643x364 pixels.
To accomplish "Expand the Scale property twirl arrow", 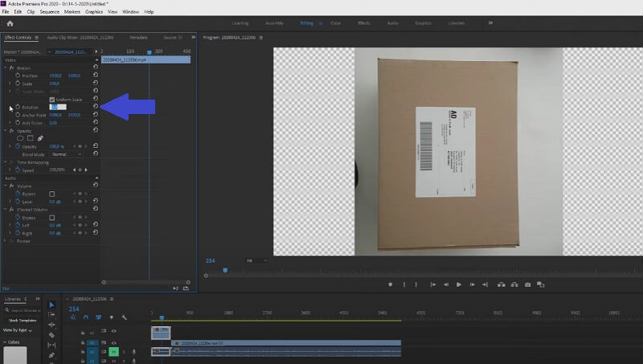I will 10,84.
